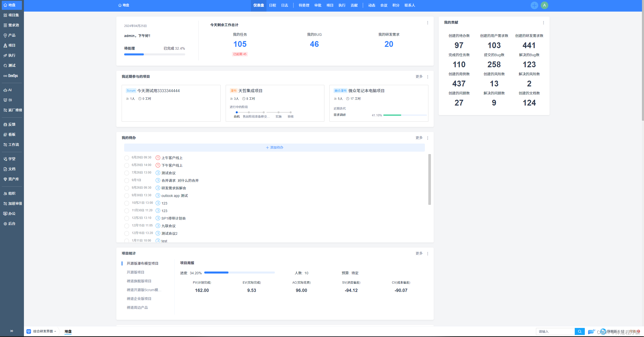This screenshot has width=644, height=337.
Task: Open 学堂 in the sidebar
Action: coord(12,159)
